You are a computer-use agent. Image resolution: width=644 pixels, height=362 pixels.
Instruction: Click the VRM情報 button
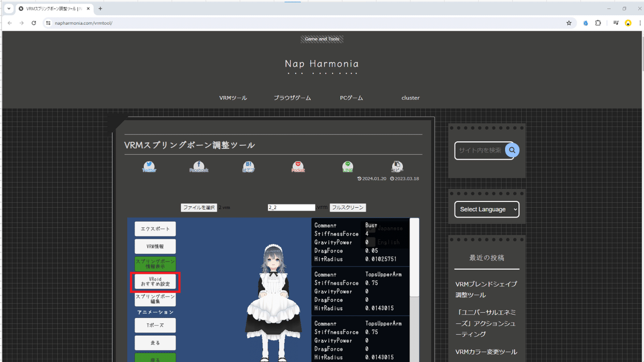pos(155,247)
